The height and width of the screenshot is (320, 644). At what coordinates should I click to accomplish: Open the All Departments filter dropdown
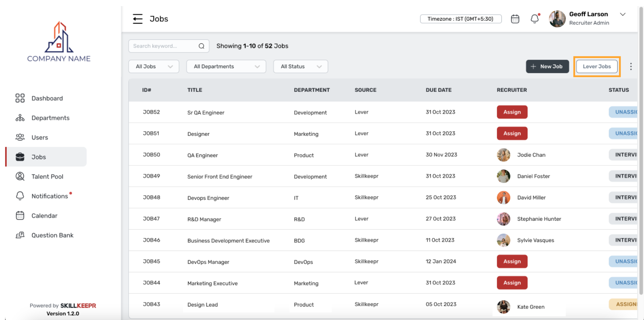[x=226, y=66]
